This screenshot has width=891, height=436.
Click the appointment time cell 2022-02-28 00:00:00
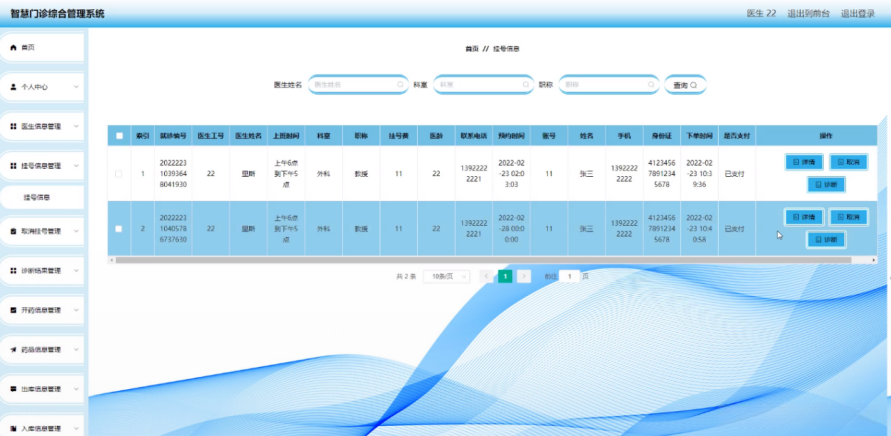pos(511,229)
